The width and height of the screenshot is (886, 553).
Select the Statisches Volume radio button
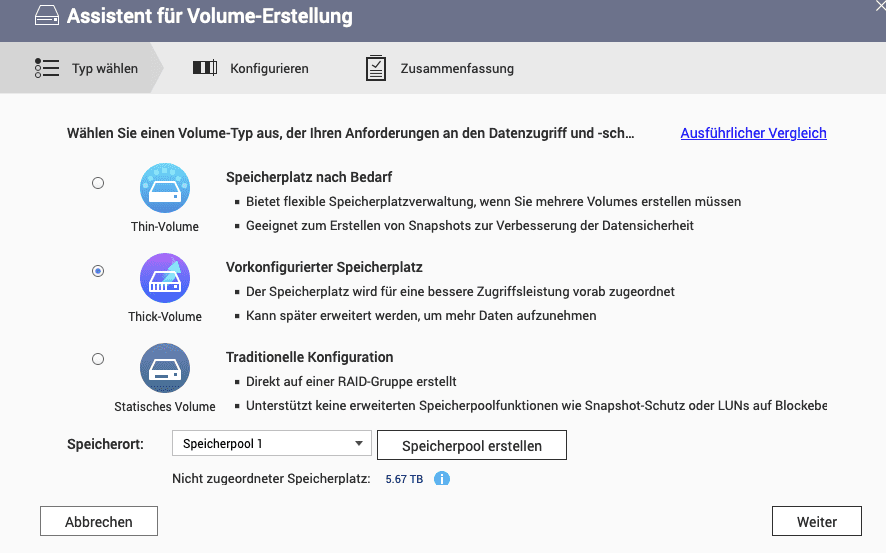98,359
